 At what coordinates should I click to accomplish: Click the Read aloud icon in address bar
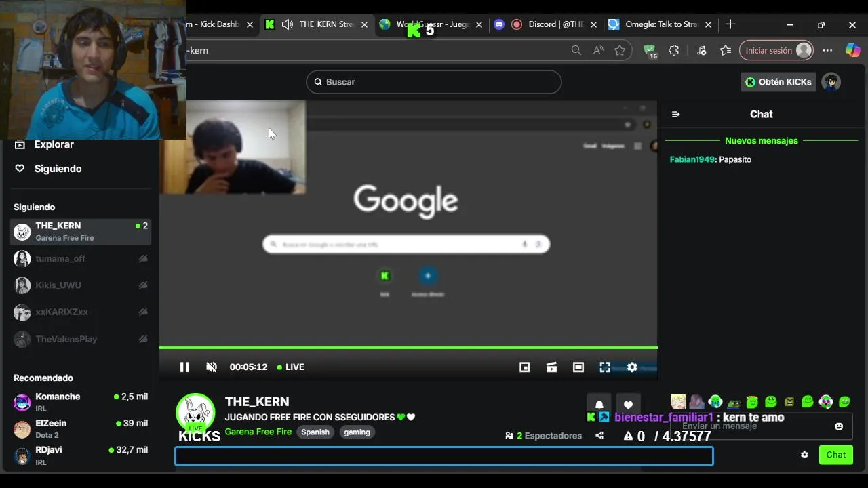pos(598,50)
